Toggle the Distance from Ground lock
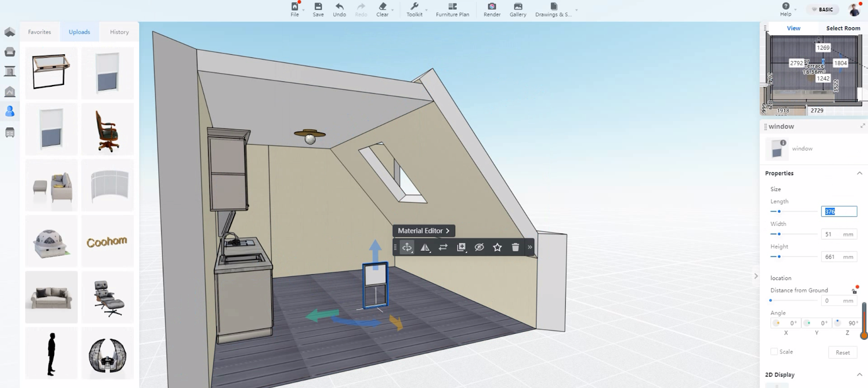This screenshot has height=388, width=868. (x=854, y=291)
